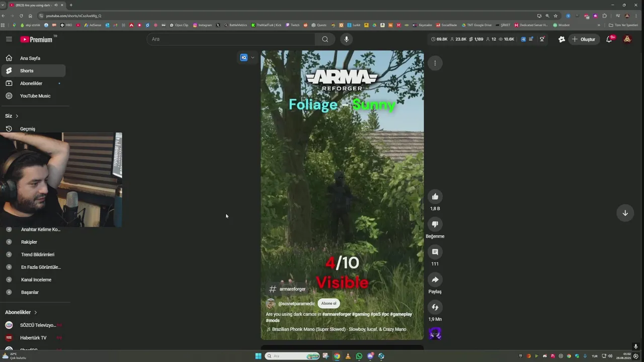644x362 pixels.
Task: Open the browser extensions puzzle icon
Action: pyautogui.click(x=605, y=16)
